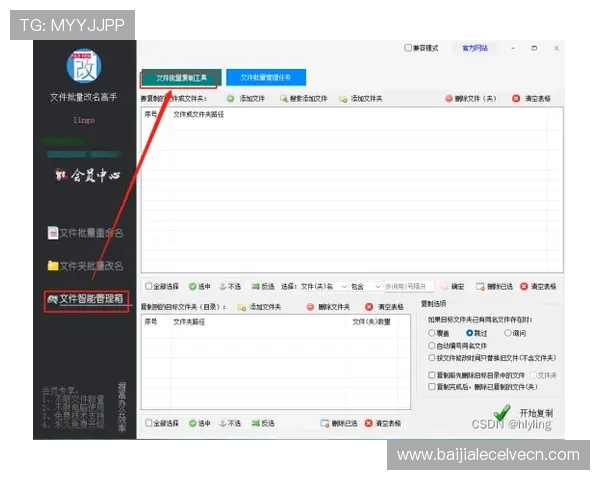Select the 跳过 radio option

(470, 333)
